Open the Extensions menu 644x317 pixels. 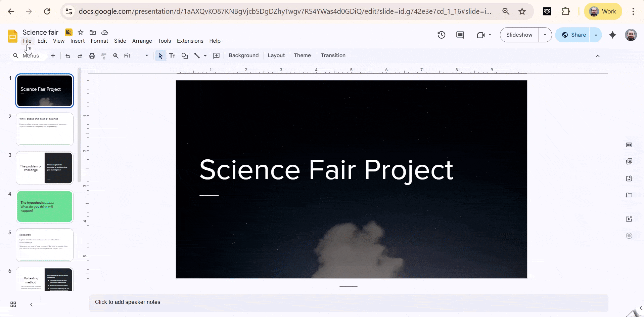(190, 41)
